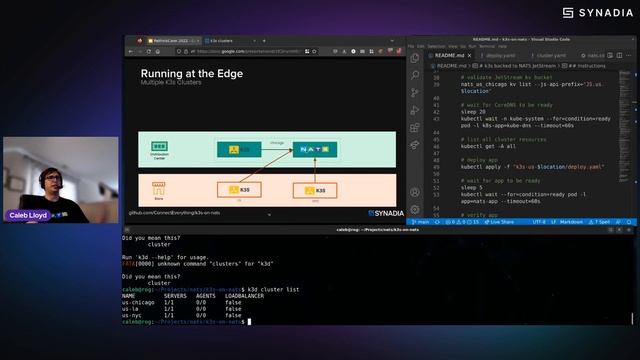Click the sync changes icon in status bar

click(x=437, y=222)
